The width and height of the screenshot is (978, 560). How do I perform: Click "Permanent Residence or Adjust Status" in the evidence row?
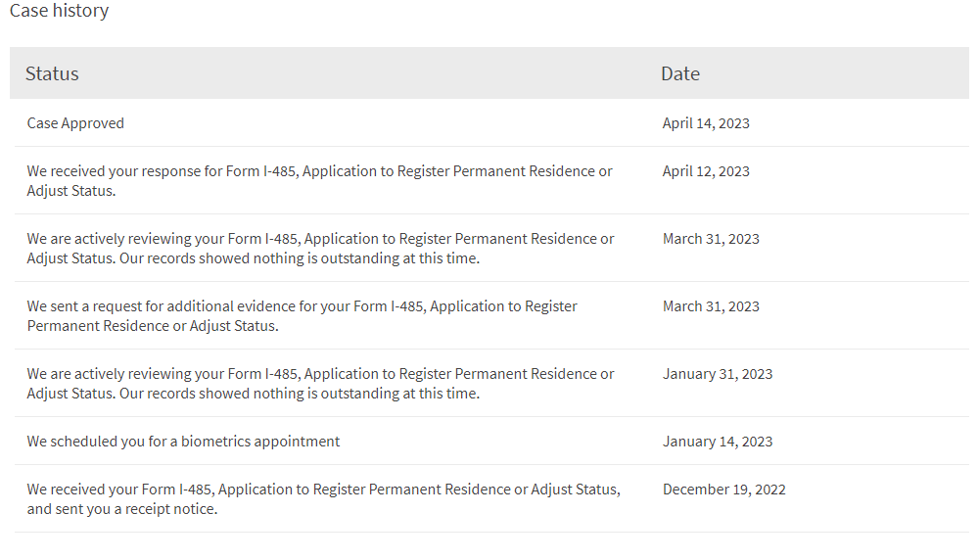pyautogui.click(x=152, y=325)
